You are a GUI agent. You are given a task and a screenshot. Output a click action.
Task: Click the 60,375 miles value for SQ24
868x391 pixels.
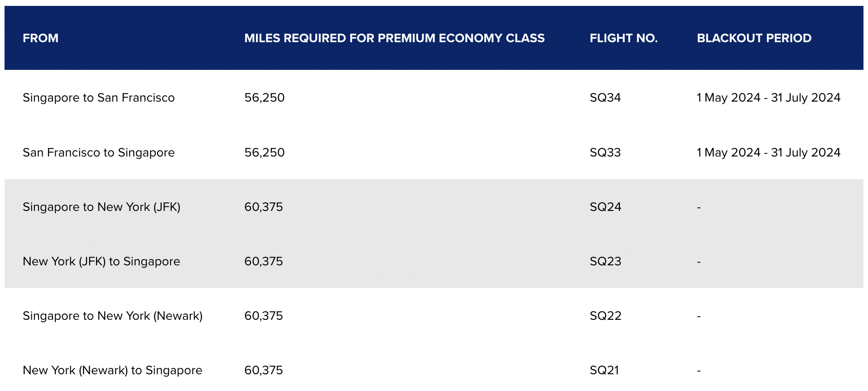(263, 207)
